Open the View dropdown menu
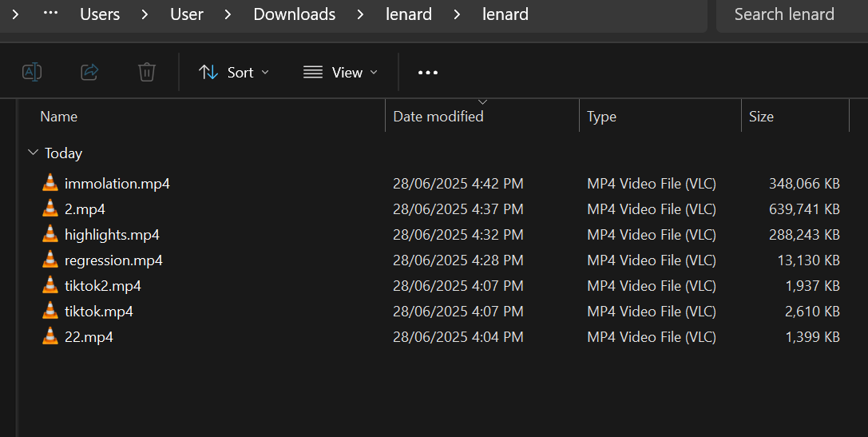Screen dimensions: 868x437 pos(340,72)
